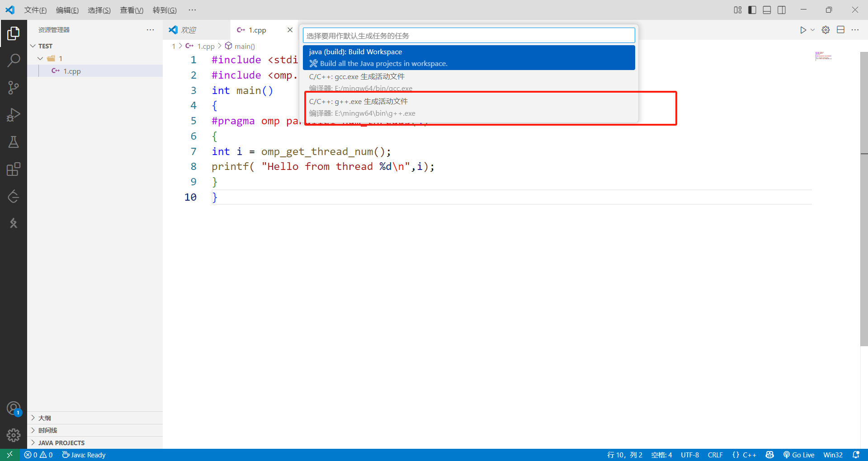Switch to the 欢迎 tab
The height and width of the screenshot is (461, 868).
coord(188,30)
